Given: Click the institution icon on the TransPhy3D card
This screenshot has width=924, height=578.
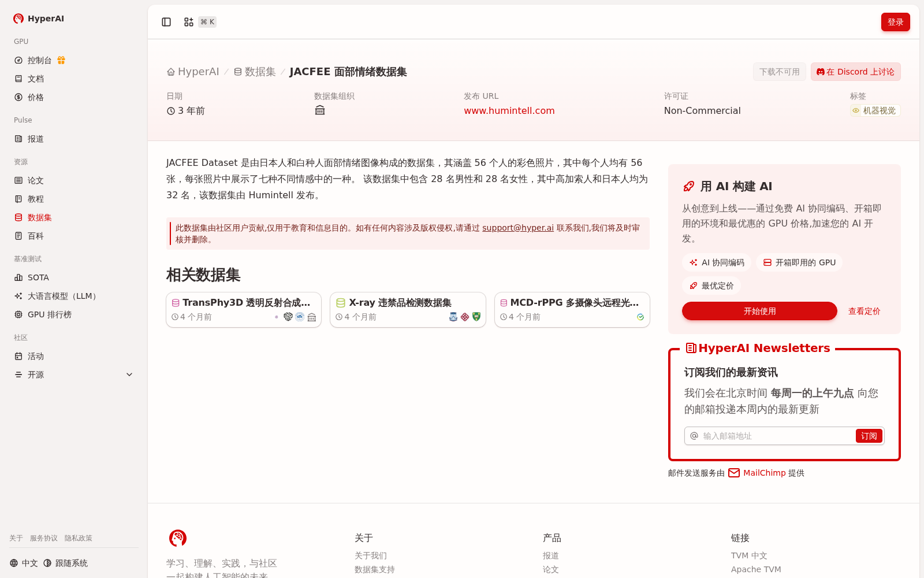Looking at the screenshot, I should [x=312, y=317].
